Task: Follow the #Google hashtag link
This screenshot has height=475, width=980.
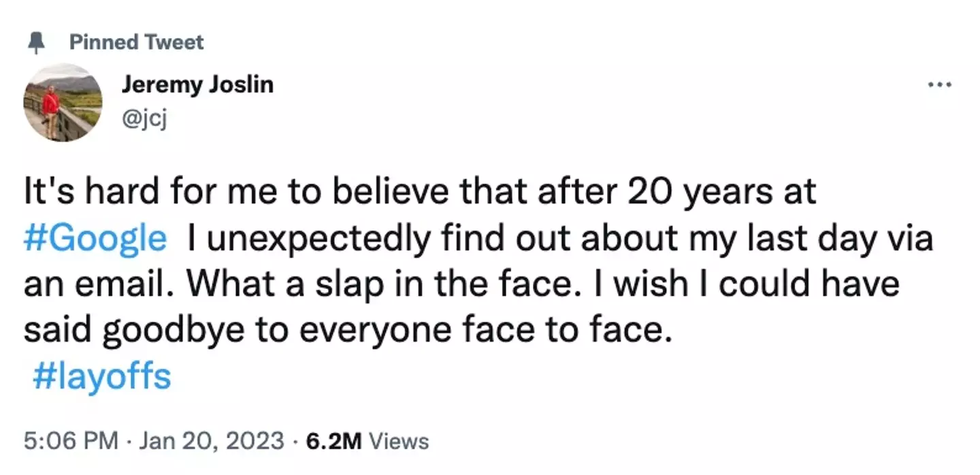Action: (95, 238)
